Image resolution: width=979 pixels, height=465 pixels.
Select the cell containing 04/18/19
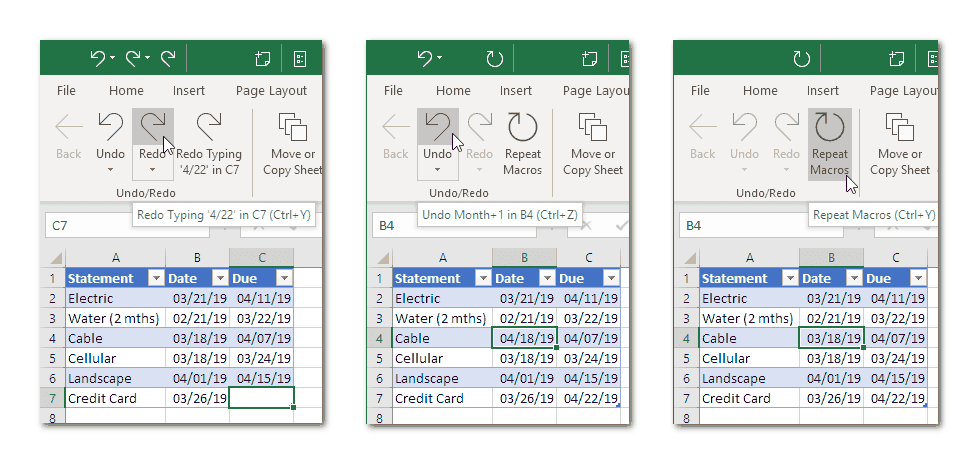tap(524, 338)
